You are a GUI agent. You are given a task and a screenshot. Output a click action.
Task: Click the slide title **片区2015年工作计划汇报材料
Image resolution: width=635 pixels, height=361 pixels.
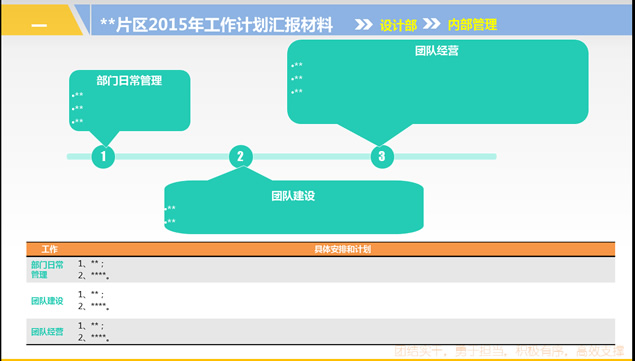pos(217,25)
